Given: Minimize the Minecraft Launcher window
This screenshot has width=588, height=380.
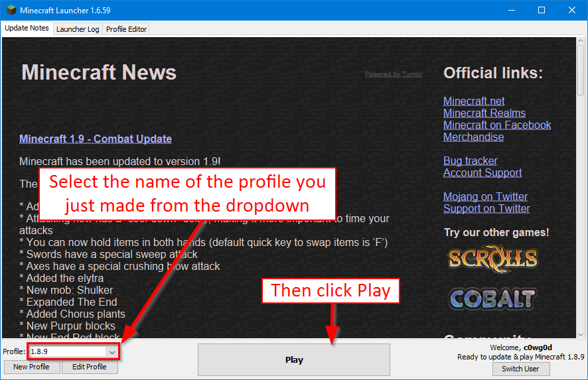Looking at the screenshot, I should point(512,10).
